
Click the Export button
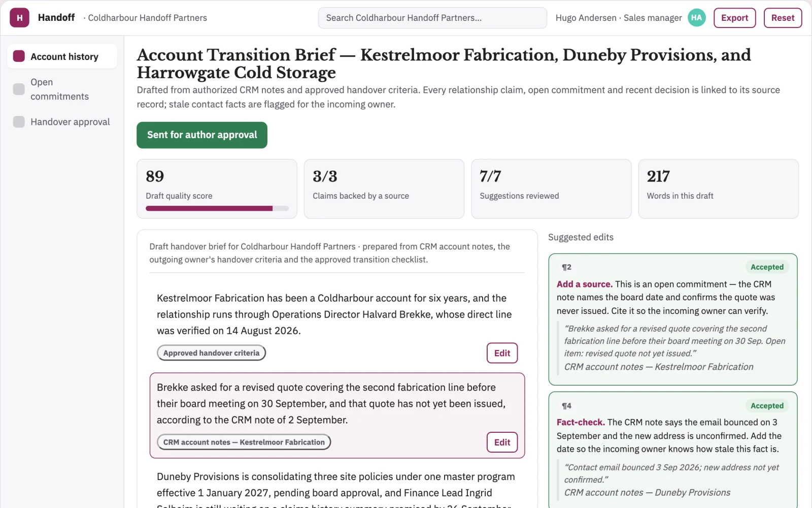[734, 18]
